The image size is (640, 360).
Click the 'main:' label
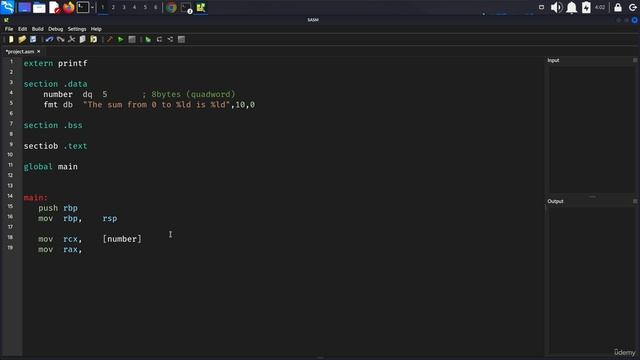36,198
